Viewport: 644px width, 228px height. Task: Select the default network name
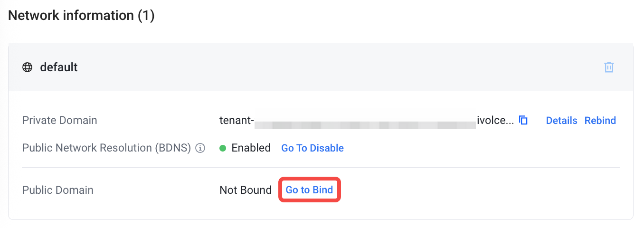(58, 67)
